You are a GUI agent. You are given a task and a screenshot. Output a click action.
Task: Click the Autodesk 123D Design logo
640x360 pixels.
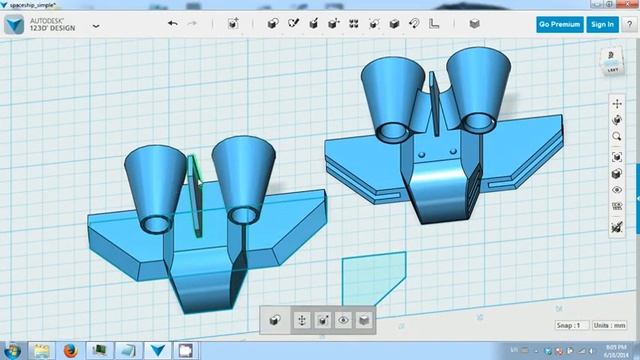14,25
